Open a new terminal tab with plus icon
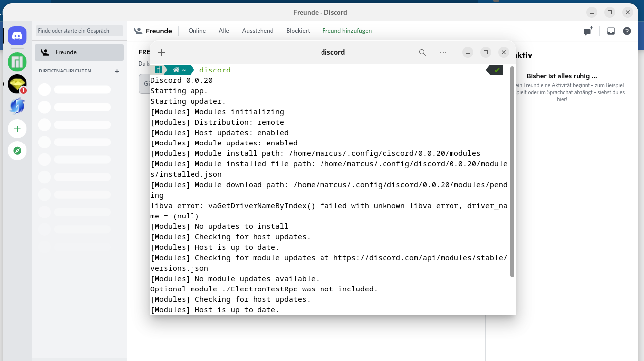 [x=161, y=52]
